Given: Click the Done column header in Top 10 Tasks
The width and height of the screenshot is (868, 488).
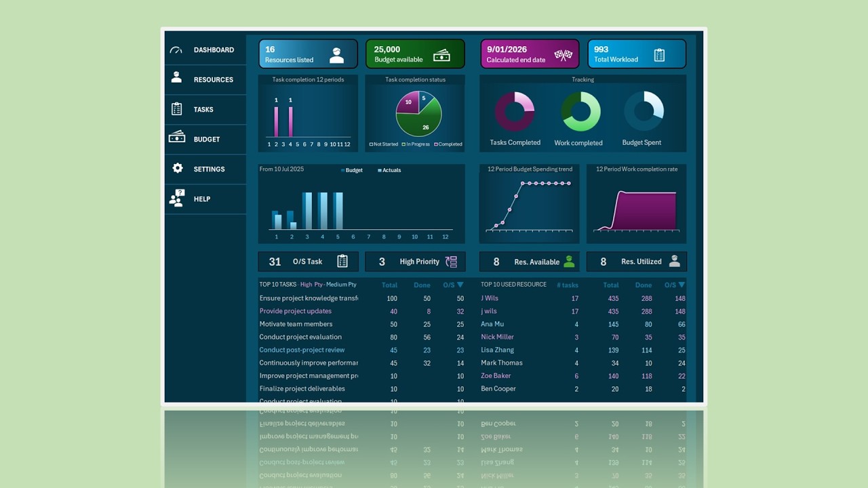Looking at the screenshot, I should [x=422, y=285].
